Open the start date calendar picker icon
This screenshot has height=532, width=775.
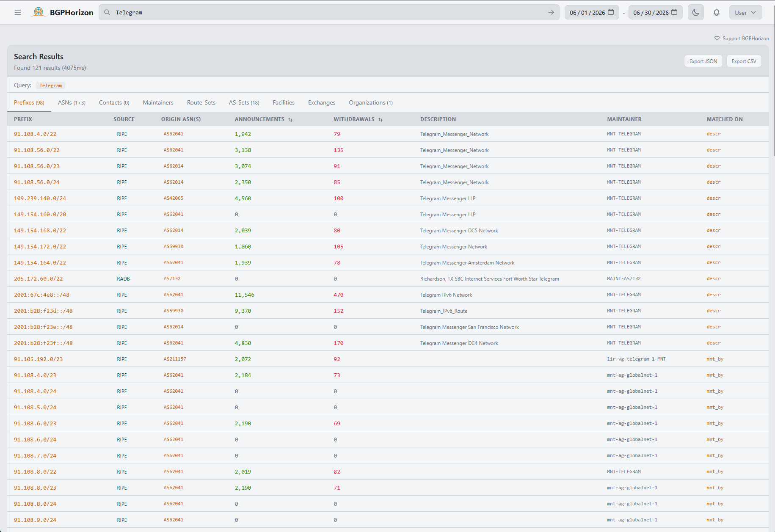tap(611, 12)
